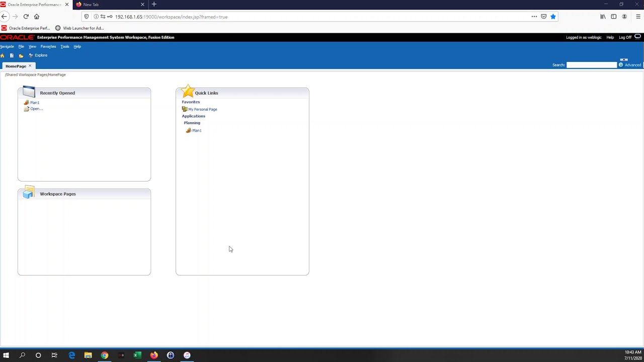Open the Tools menu
Screen dimensions: 644x362
(x=65, y=46)
